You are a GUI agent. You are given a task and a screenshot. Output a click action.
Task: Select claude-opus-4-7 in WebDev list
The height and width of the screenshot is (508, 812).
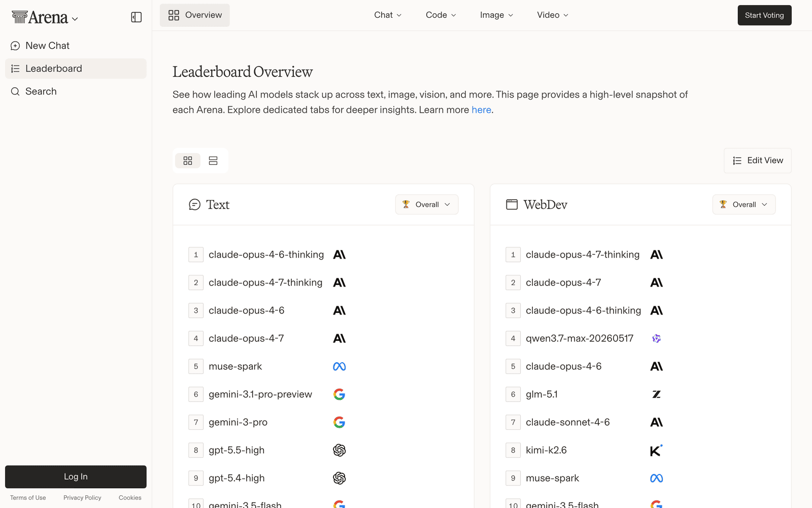click(x=563, y=282)
